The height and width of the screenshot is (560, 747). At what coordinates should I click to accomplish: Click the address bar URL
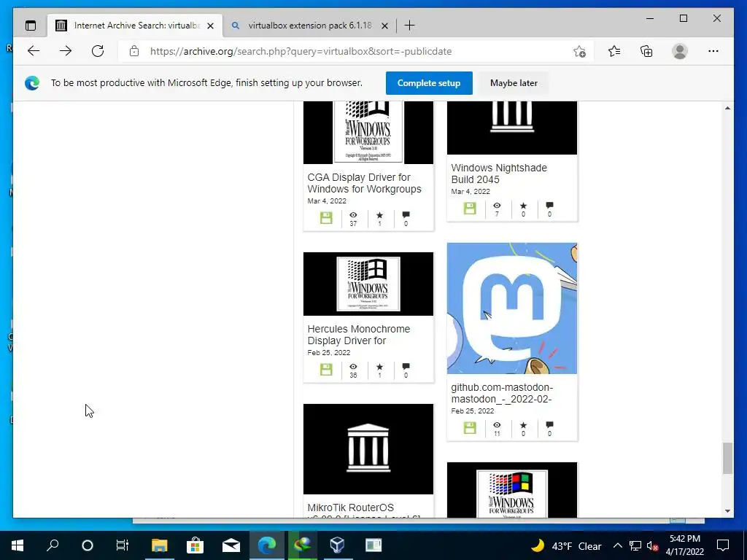(301, 52)
